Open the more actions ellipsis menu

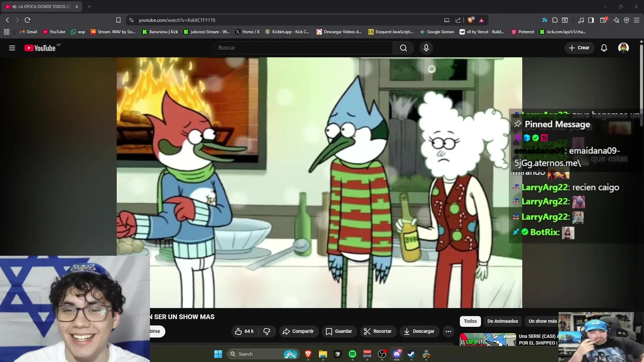[448, 331]
